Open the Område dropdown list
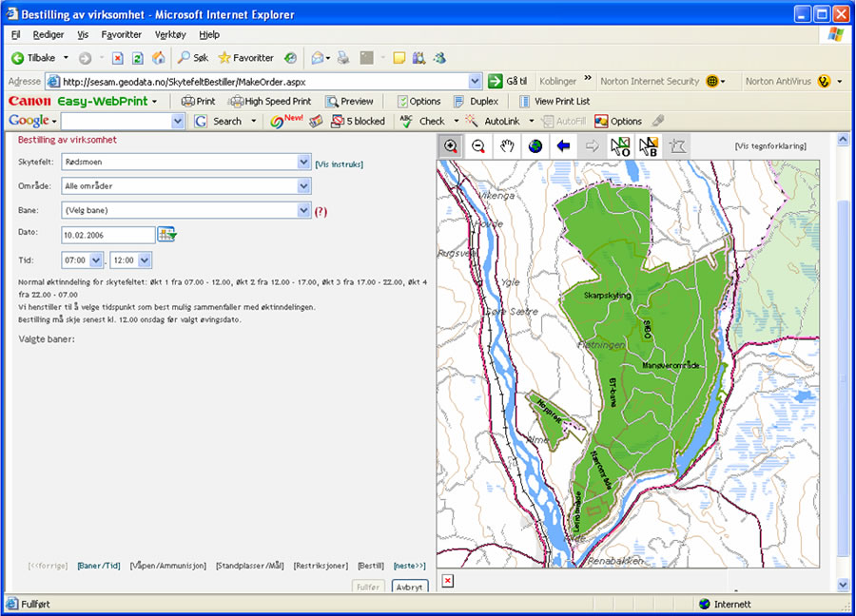 pos(303,186)
